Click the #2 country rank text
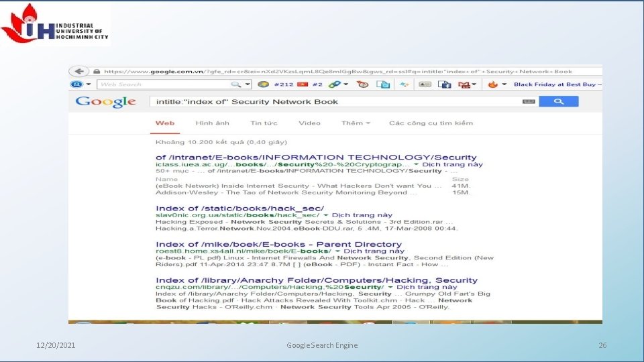This screenshot has width=644, height=362. click(317, 84)
